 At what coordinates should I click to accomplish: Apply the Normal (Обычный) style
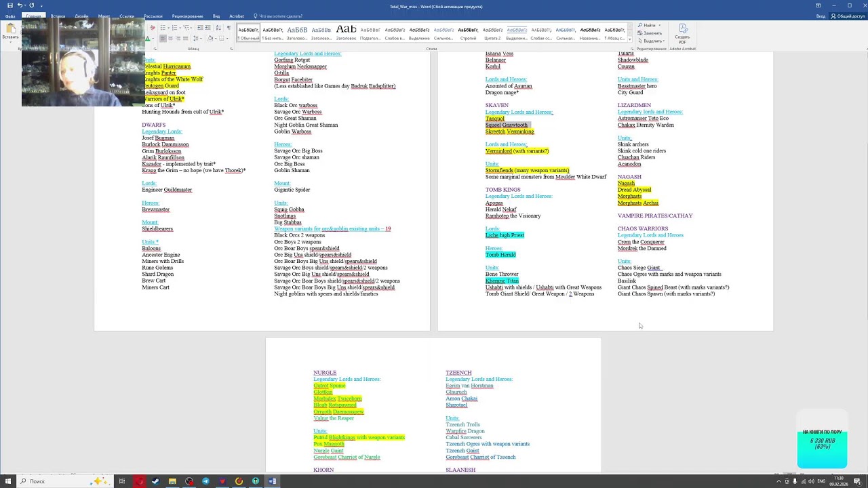(x=248, y=33)
